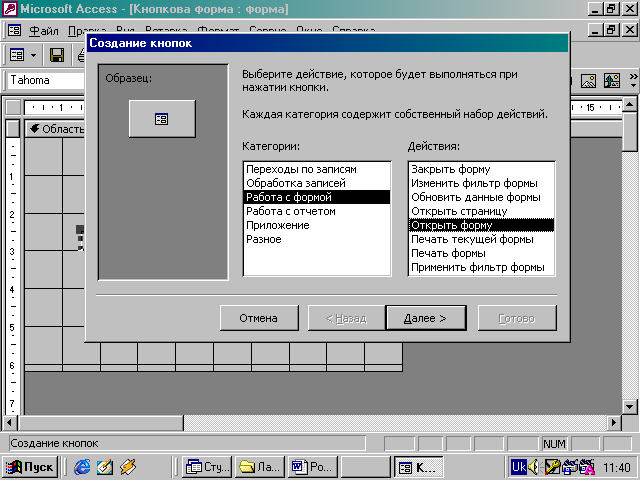Choose action Изменить фильтр формы
The height and width of the screenshot is (480, 640).
(x=481, y=183)
